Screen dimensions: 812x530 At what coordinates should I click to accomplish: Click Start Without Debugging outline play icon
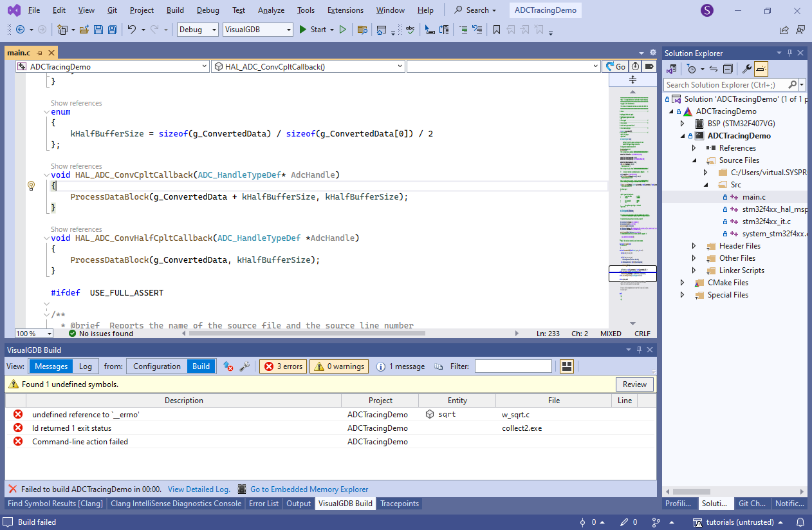coord(343,30)
